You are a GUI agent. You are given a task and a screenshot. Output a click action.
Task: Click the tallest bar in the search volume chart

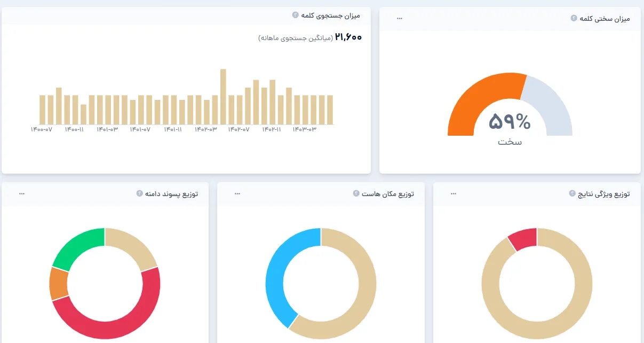pos(223,97)
